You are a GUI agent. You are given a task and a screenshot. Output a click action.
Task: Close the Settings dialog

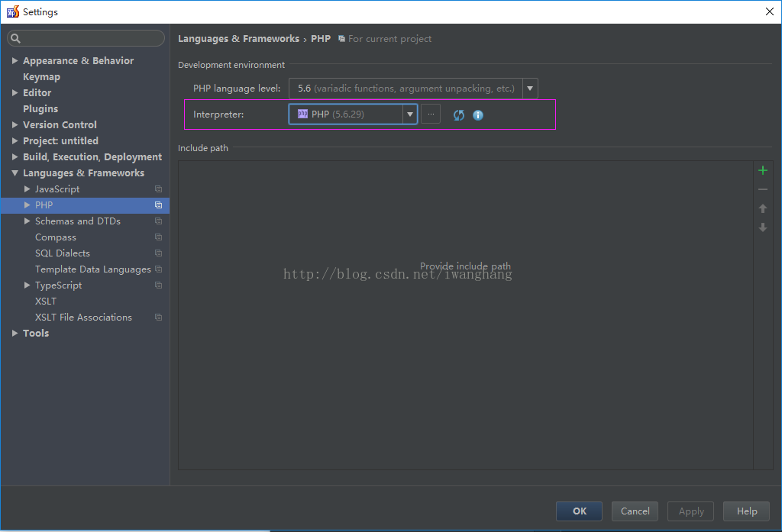(x=770, y=11)
